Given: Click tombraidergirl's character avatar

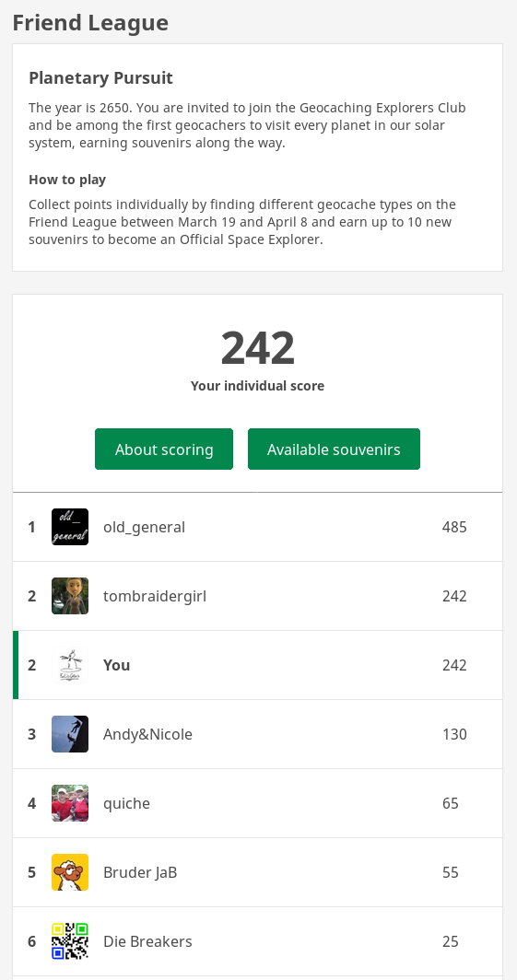Looking at the screenshot, I should click(70, 596).
